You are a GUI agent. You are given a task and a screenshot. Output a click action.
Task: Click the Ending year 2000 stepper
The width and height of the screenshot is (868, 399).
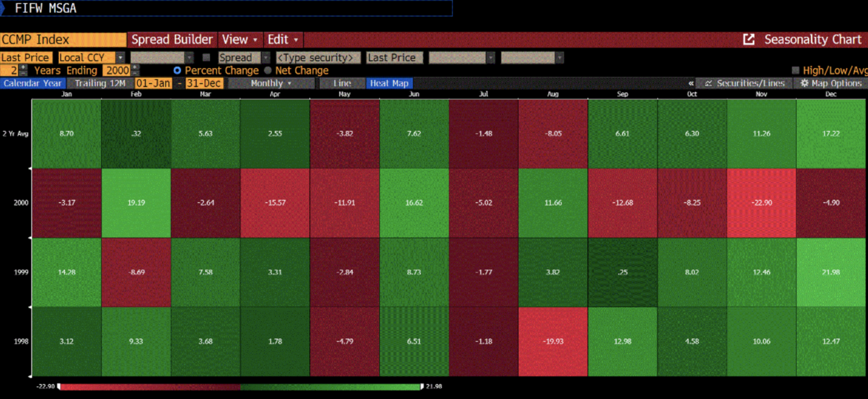(135, 71)
